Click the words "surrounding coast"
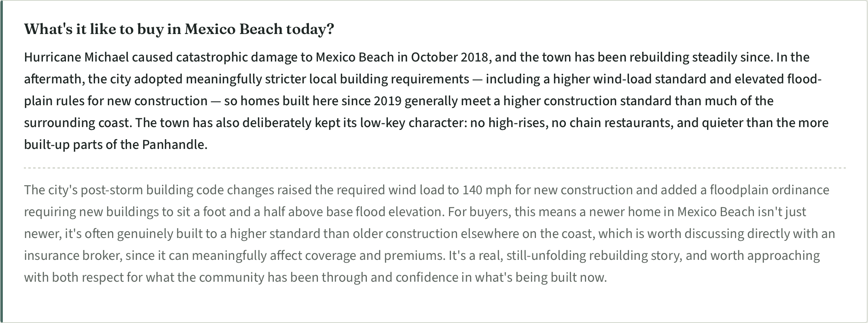 click(x=78, y=123)
